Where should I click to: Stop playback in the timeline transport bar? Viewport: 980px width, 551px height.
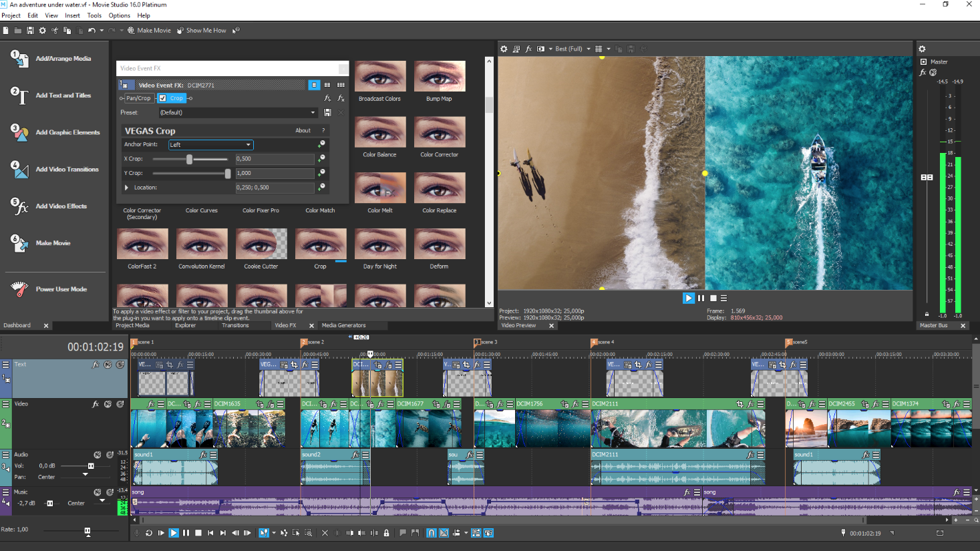[x=198, y=533]
